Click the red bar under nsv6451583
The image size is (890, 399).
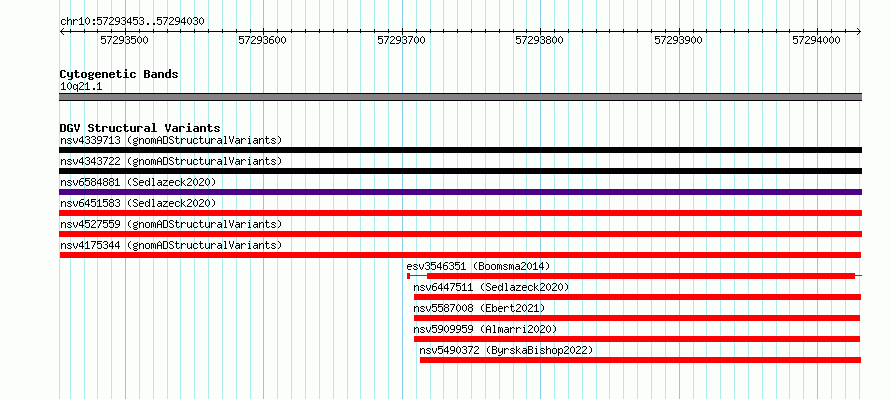pos(460,213)
